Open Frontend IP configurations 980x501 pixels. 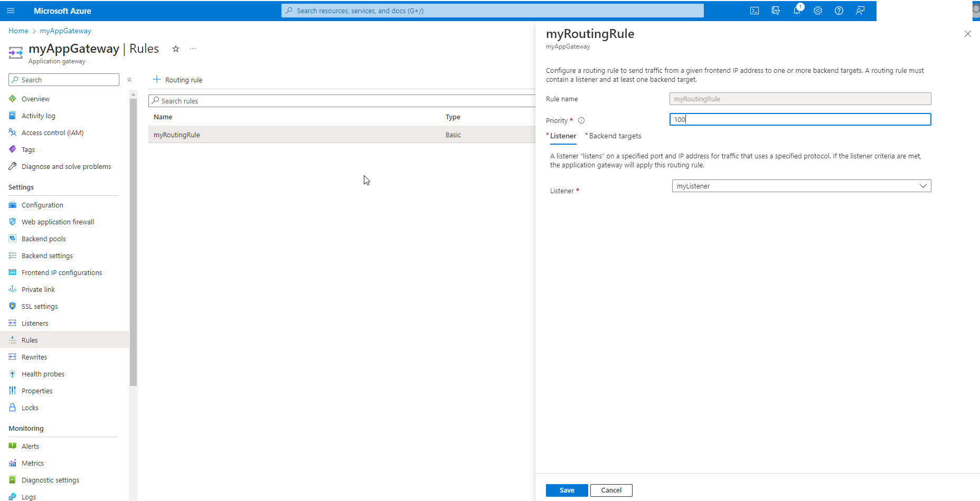pos(62,272)
